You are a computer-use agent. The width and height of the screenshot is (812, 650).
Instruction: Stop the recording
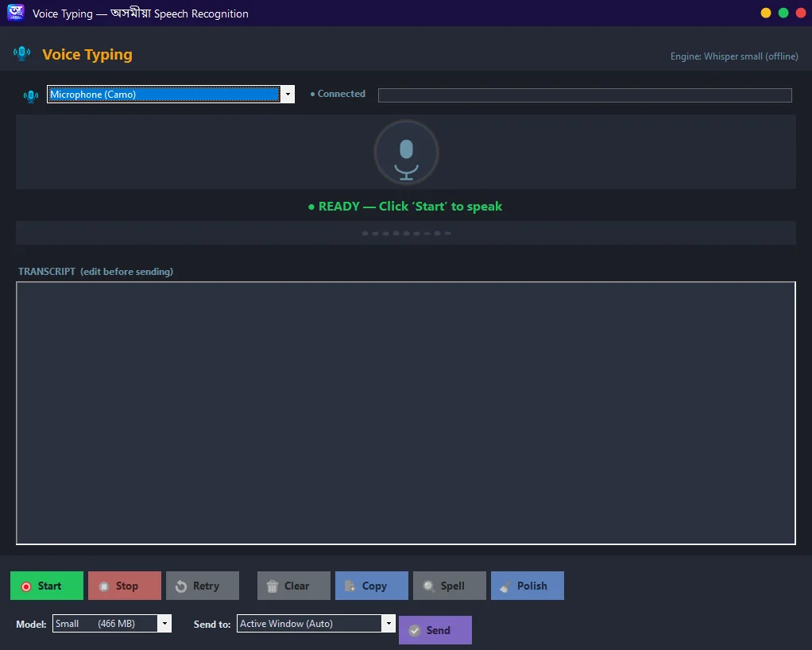(125, 586)
